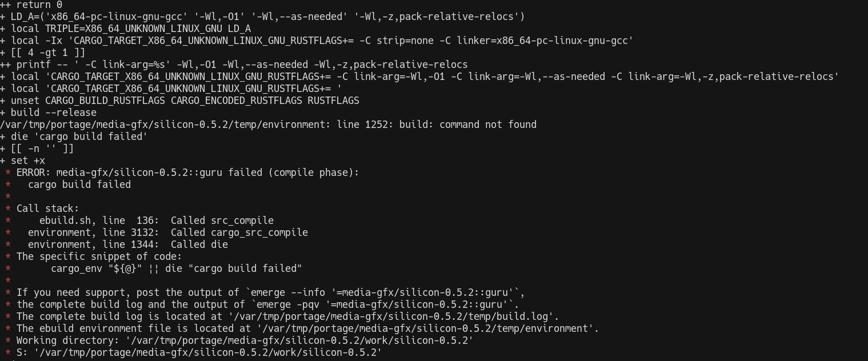Click the cargo_env code snippet line

click(x=177, y=268)
